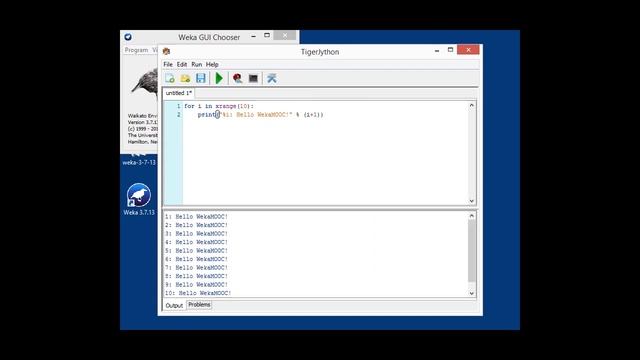Open the Edit menu in TigerJython
This screenshot has height=360, width=640.
click(x=182, y=64)
